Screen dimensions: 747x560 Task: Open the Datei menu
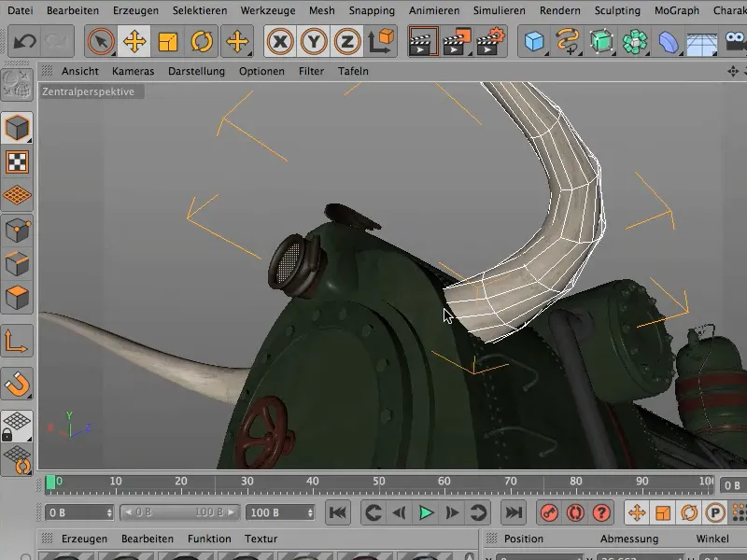point(20,10)
